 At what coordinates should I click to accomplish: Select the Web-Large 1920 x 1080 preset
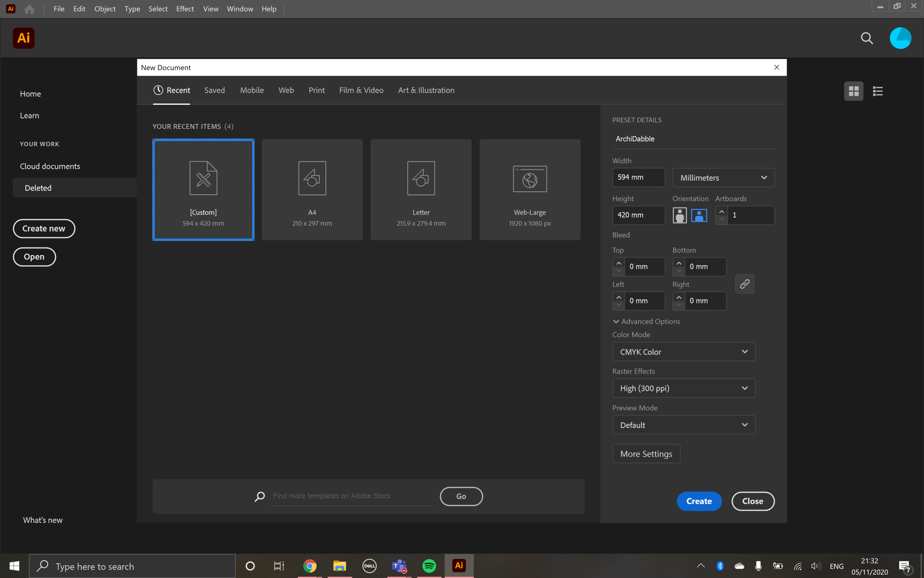(530, 190)
